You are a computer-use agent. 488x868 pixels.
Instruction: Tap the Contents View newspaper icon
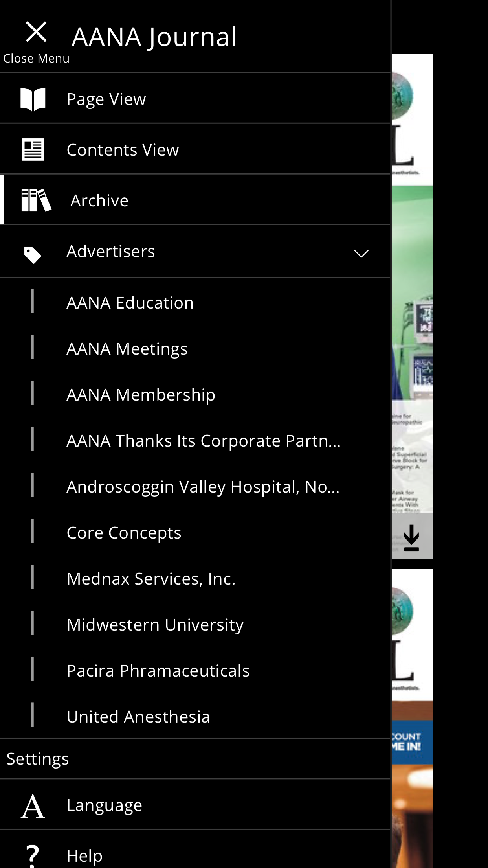33,150
